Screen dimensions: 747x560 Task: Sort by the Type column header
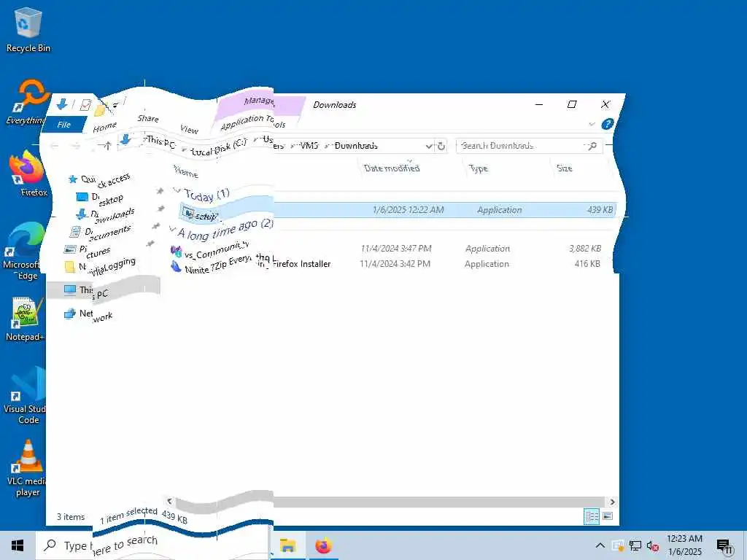479,168
